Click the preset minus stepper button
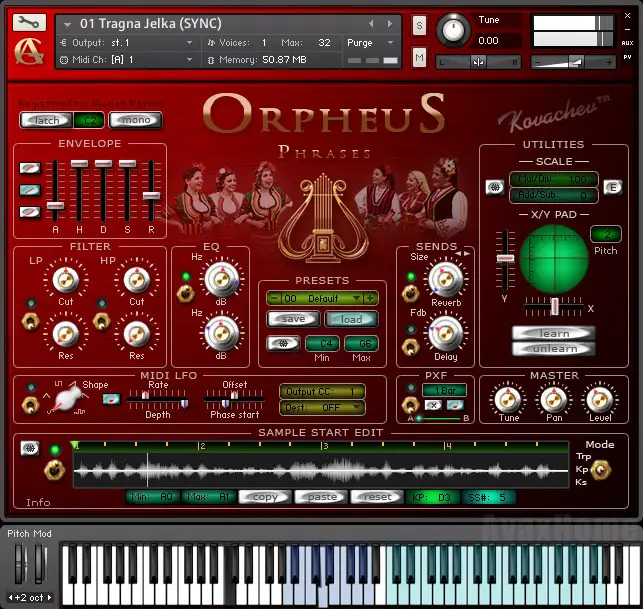This screenshot has width=643, height=609. point(274,298)
